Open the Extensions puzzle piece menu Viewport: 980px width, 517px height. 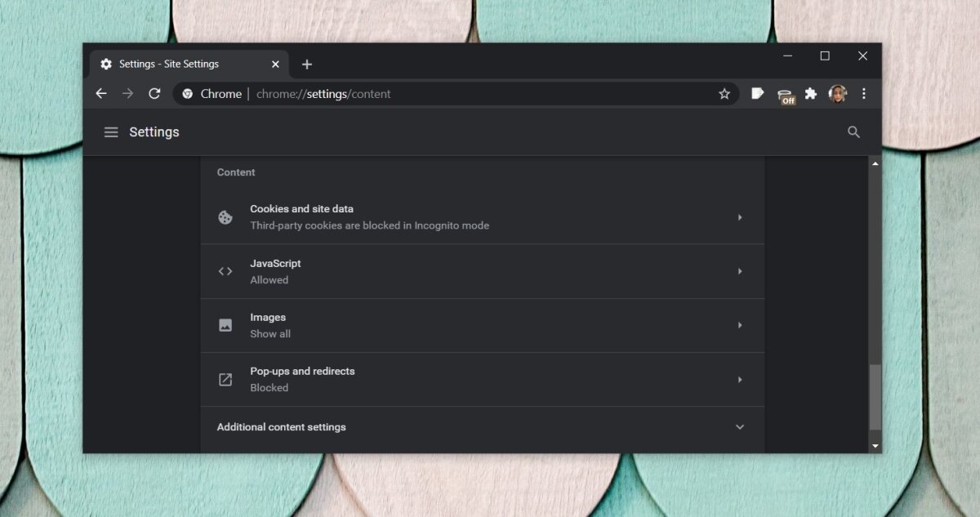click(x=811, y=94)
